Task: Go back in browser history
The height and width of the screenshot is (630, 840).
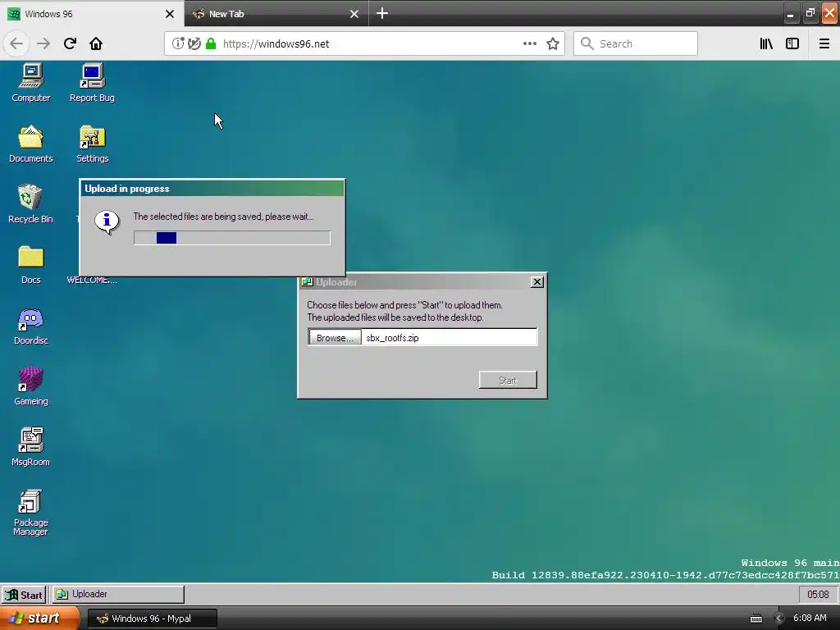Action: point(16,43)
